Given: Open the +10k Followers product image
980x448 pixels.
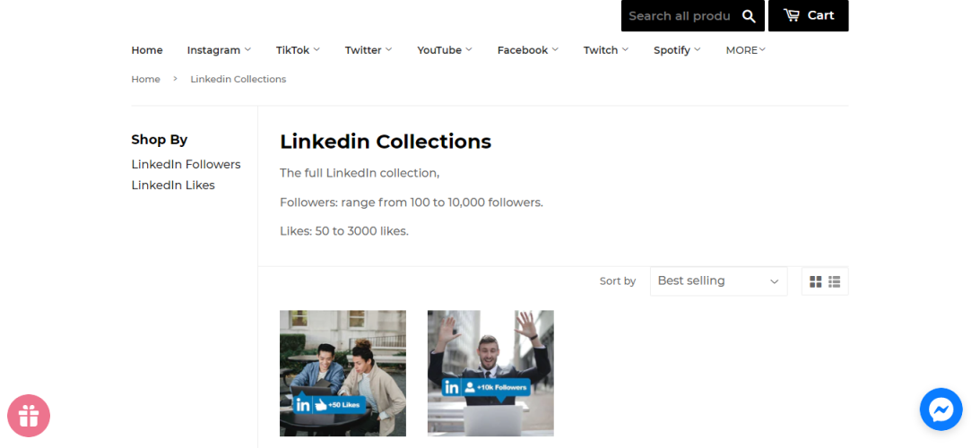Looking at the screenshot, I should coord(490,373).
